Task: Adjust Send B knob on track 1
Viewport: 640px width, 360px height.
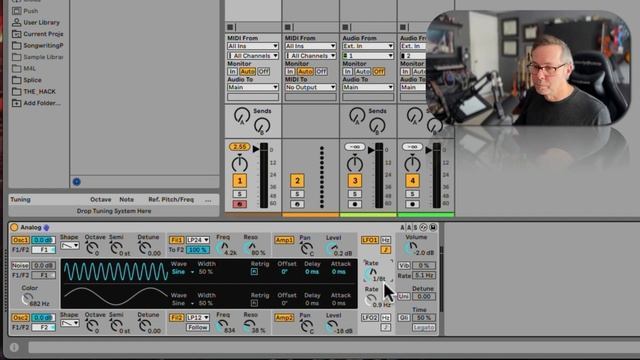Action: (x=262, y=126)
